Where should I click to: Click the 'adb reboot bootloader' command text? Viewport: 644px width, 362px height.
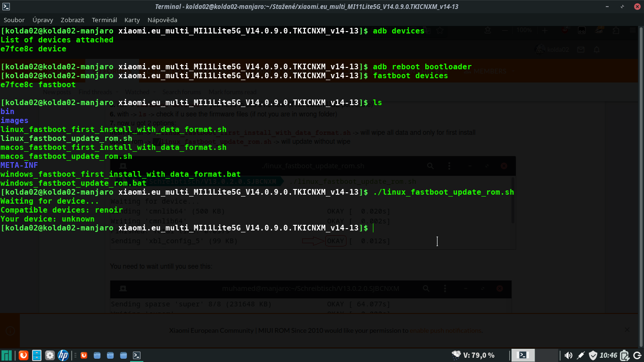[422, 67]
